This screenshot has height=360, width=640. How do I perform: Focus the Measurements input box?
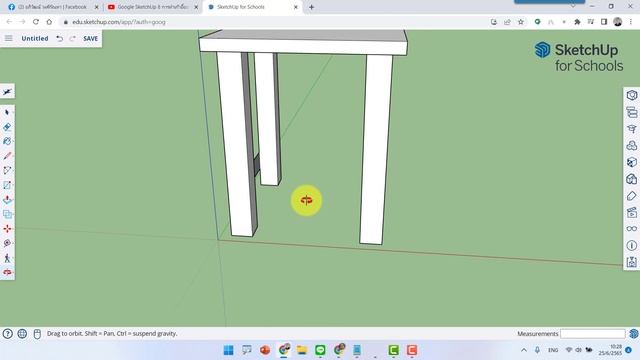592,334
